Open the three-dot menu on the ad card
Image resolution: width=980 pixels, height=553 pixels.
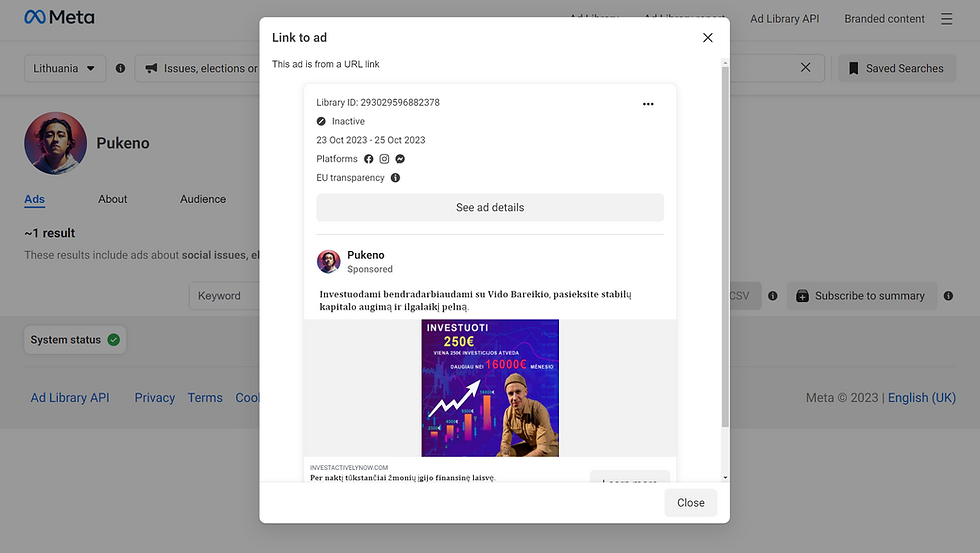pyautogui.click(x=648, y=104)
